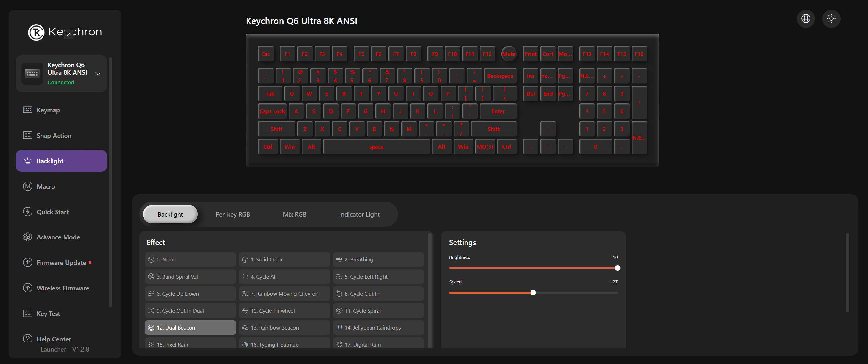Open Advance Mode settings
Screen dimensions: 868x364
point(58,237)
